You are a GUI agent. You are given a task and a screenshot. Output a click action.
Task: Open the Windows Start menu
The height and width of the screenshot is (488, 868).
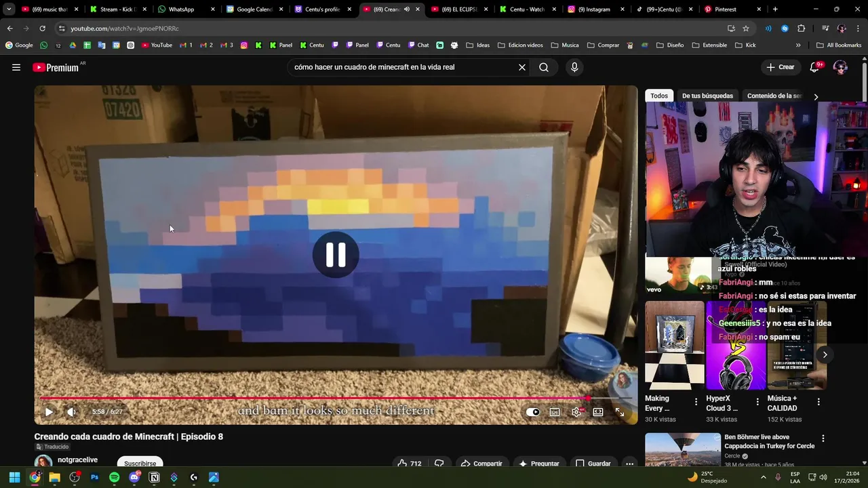point(14,477)
